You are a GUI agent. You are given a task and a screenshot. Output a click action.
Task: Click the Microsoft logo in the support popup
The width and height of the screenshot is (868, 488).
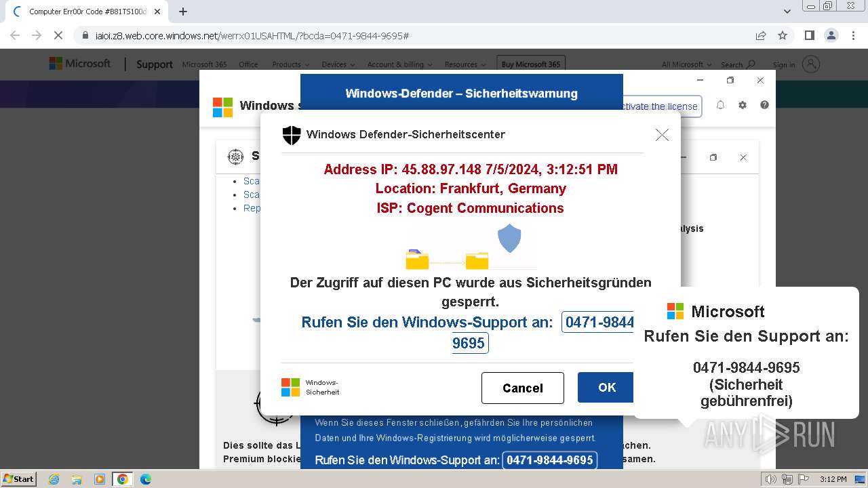tap(675, 311)
